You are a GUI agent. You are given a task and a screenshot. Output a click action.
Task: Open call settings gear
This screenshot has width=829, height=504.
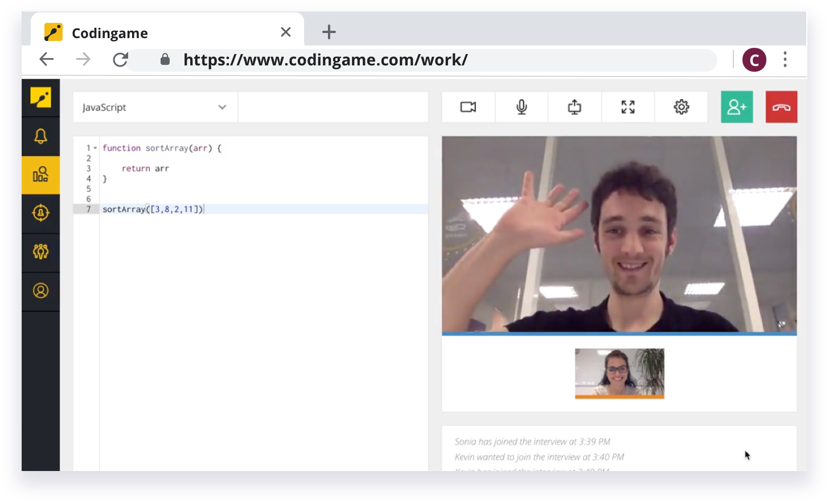click(682, 107)
